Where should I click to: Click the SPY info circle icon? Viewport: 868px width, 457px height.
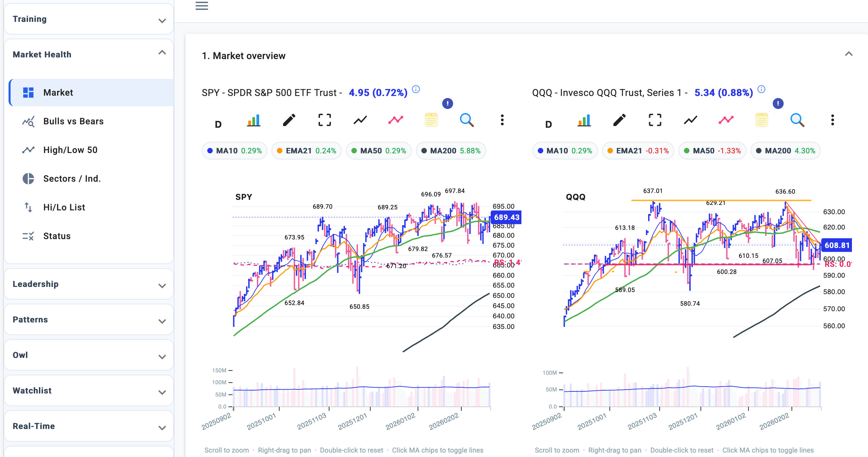[416, 89]
